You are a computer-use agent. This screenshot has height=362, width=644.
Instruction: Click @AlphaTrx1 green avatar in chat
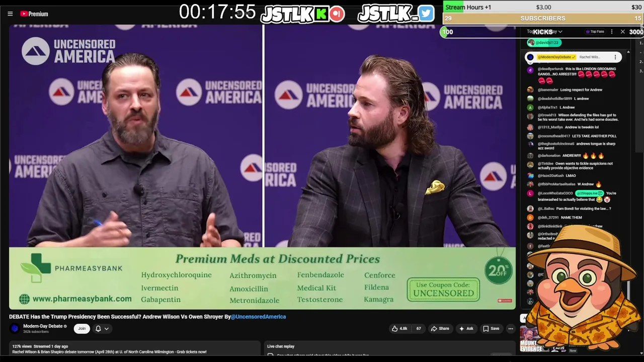[x=530, y=107]
